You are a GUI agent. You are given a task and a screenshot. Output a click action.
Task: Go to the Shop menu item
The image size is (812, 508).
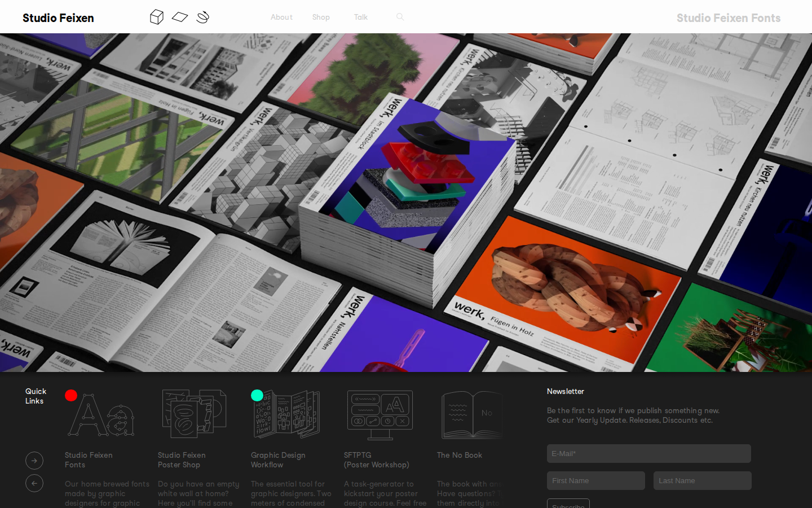coord(321,17)
